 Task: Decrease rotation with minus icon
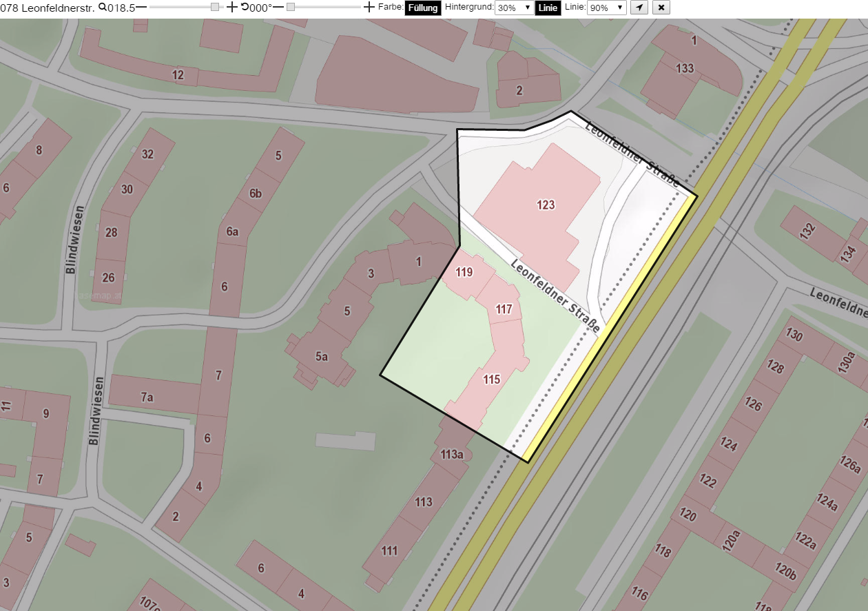point(278,8)
